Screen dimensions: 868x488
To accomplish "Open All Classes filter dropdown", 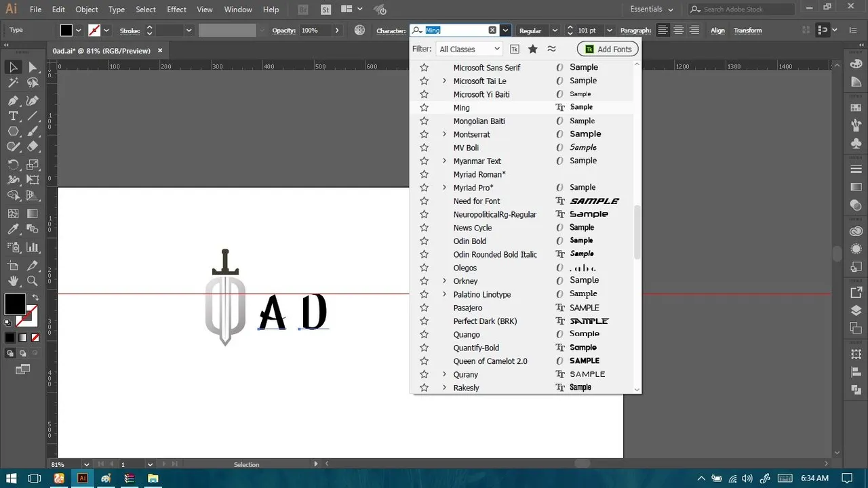I will coord(469,49).
